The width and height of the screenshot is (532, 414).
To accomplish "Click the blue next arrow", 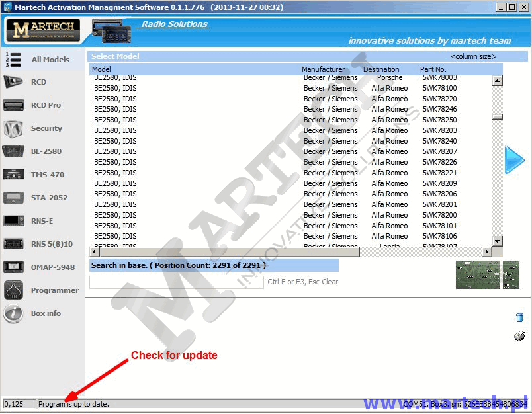I will tap(514, 160).
